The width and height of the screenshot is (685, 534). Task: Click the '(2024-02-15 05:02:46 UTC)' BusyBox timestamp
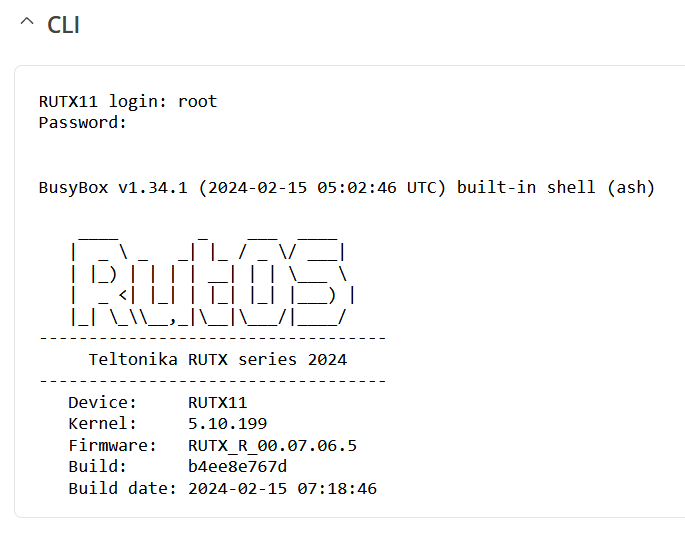[322, 187]
